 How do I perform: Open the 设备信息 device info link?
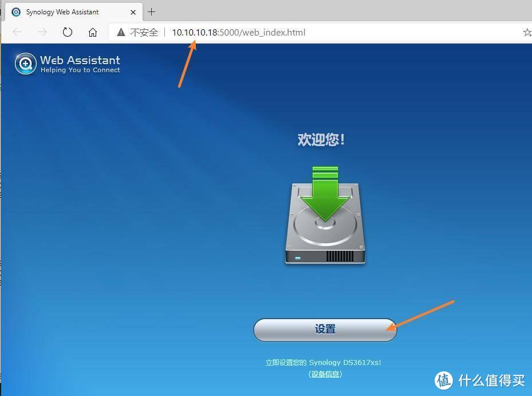(325, 374)
